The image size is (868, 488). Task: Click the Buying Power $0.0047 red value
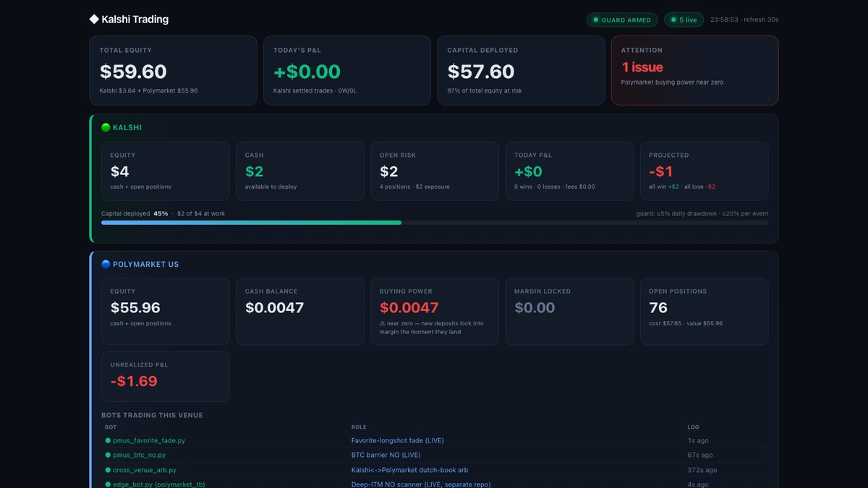pyautogui.click(x=409, y=308)
